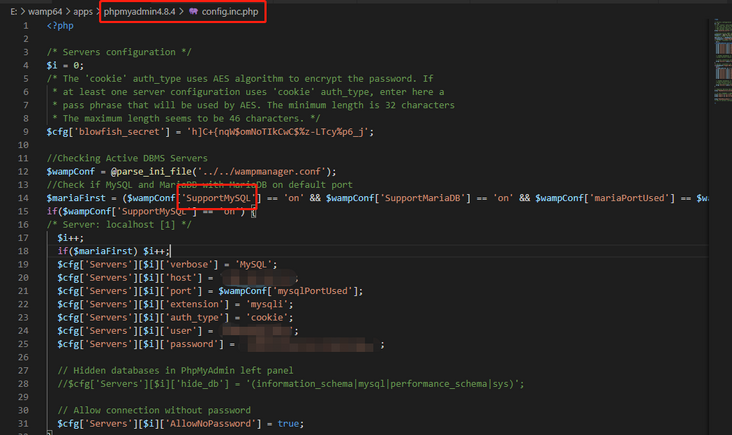Viewport: 732px width, 435px height.
Task: Click the 'mysqli' extension value
Action: click(267, 304)
